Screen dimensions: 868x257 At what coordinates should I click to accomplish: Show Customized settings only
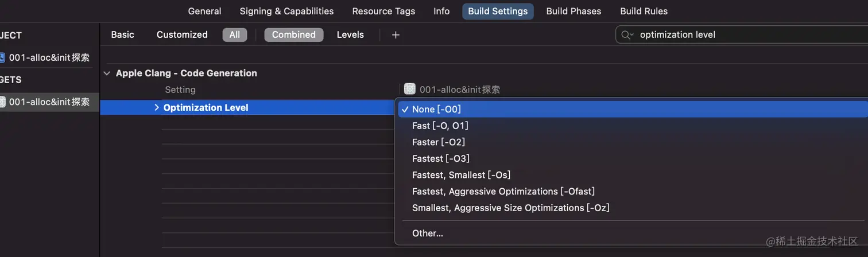182,35
